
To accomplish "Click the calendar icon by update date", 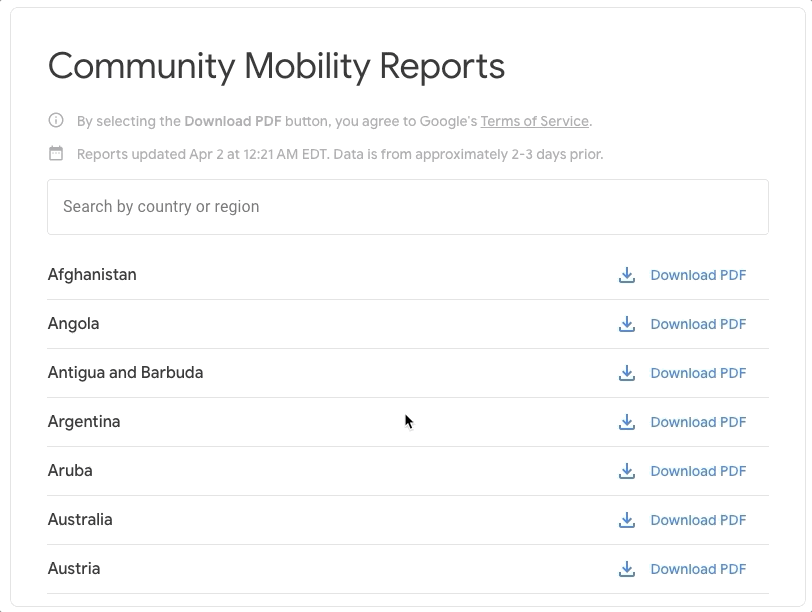I will [x=56, y=154].
